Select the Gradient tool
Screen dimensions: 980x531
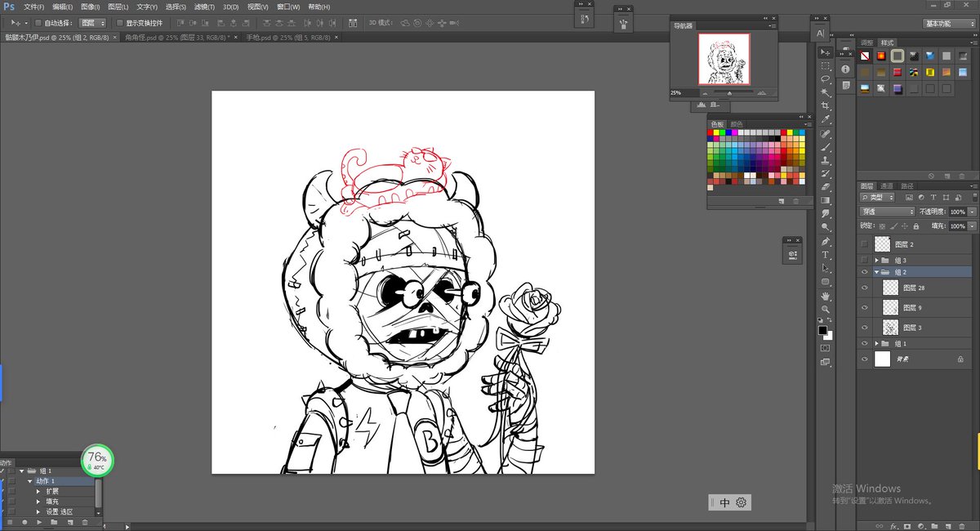(826, 199)
